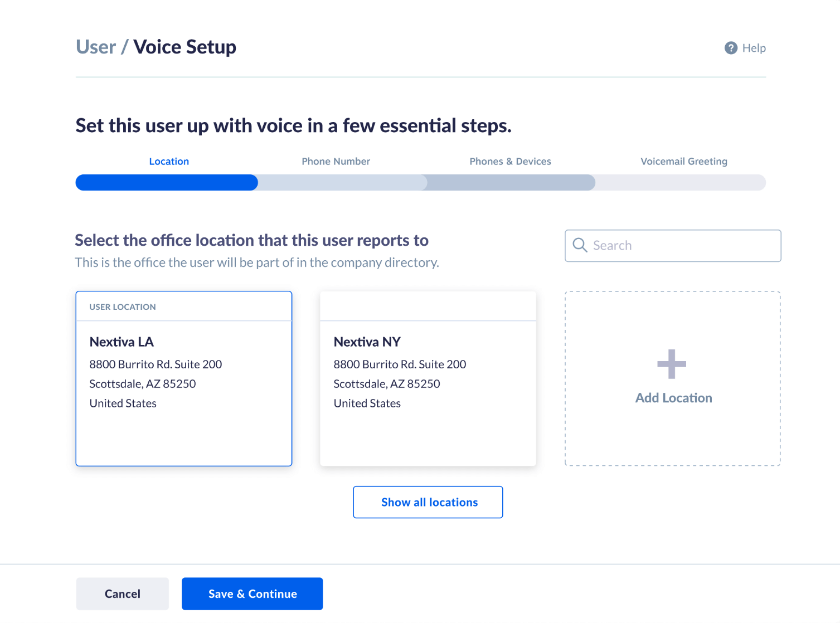Click the plus icon to add a location
Image resolution: width=840 pixels, height=623 pixels.
pyautogui.click(x=672, y=363)
